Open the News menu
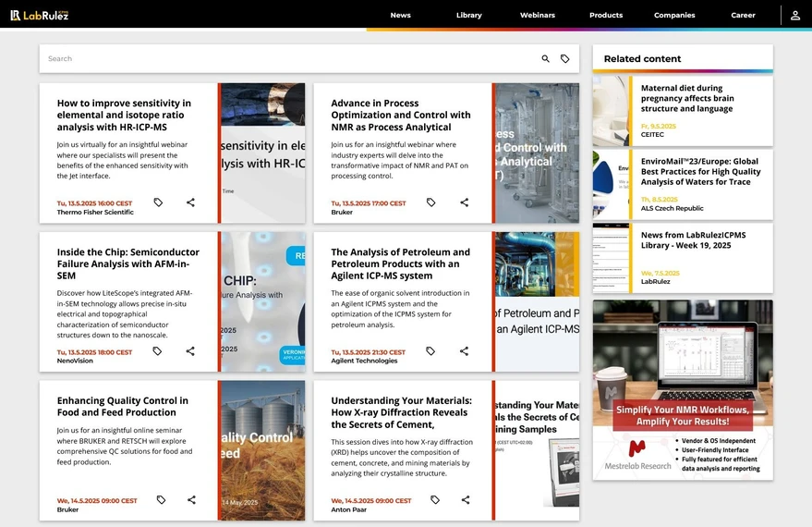812x527 pixels. (400, 15)
